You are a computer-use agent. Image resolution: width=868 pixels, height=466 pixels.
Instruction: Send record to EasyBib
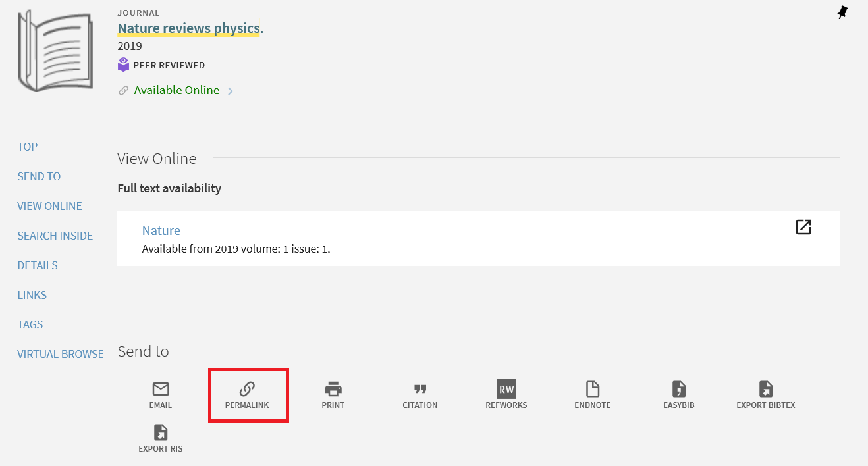point(679,389)
